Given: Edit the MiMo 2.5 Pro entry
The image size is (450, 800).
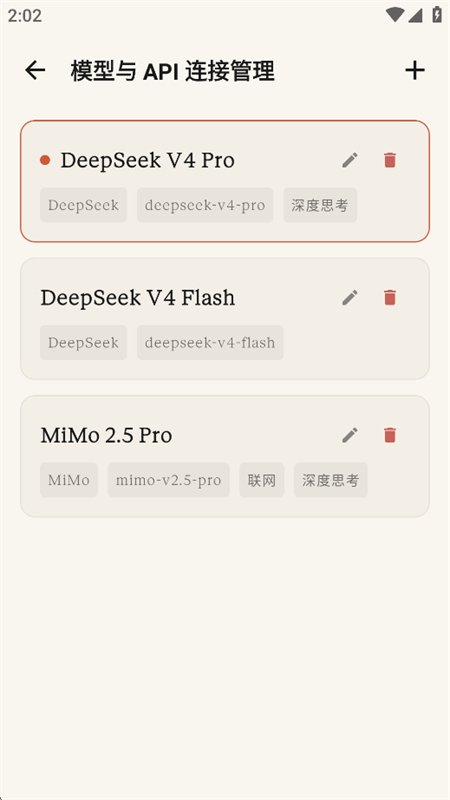Looking at the screenshot, I should coord(350,435).
